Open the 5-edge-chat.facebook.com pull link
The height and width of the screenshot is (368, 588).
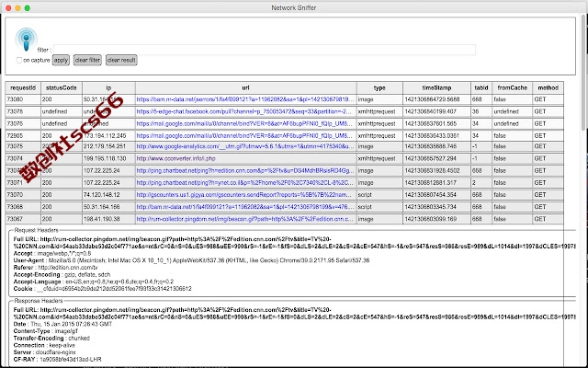(x=244, y=111)
